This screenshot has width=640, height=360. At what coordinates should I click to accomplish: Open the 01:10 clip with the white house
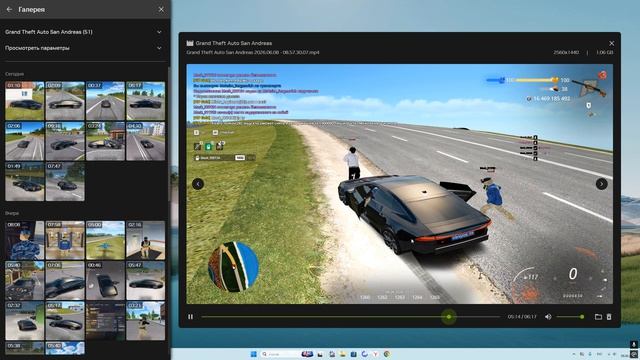tap(24, 101)
